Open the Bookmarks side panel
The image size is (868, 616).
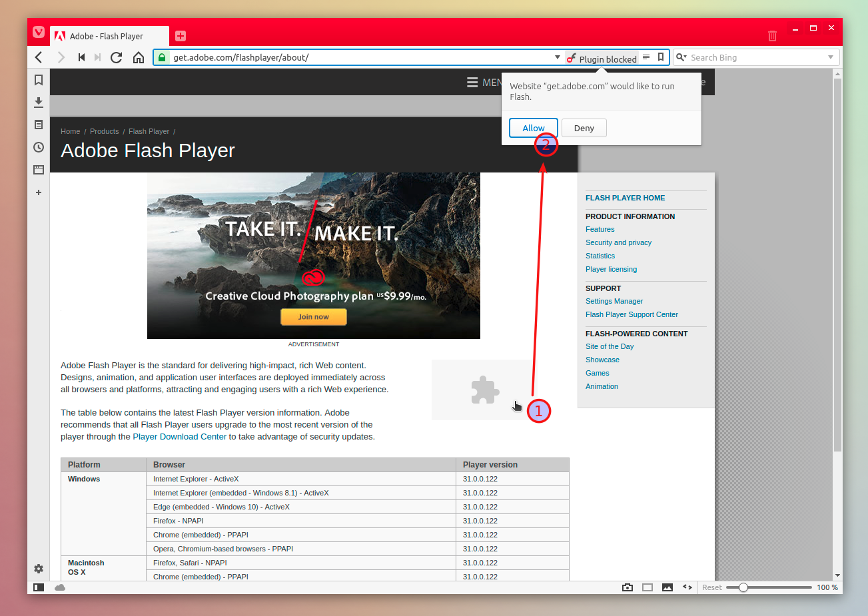pyautogui.click(x=39, y=80)
